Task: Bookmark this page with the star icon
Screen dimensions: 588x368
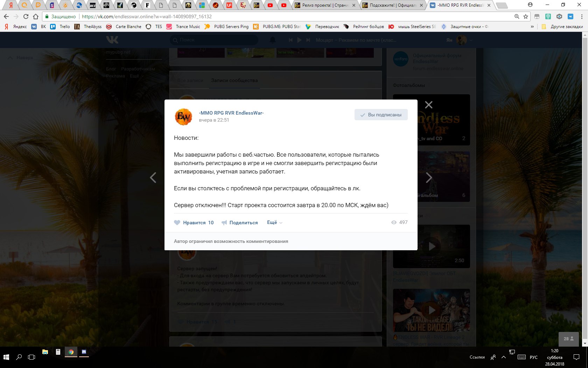Action: (526, 16)
